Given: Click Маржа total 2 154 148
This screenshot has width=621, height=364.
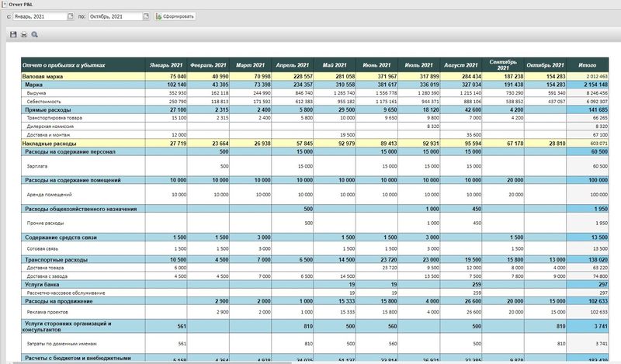Looking at the screenshot, I should (595, 85).
